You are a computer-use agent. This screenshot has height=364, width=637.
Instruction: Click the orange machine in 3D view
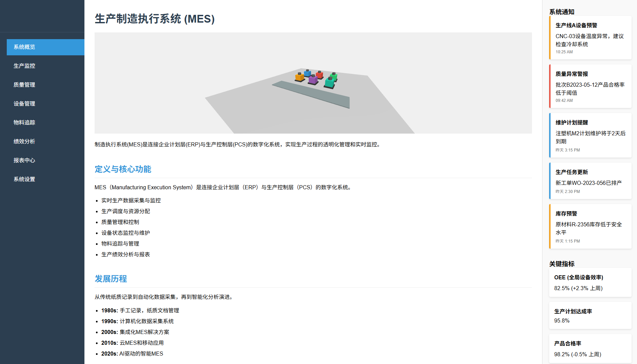tap(299, 77)
